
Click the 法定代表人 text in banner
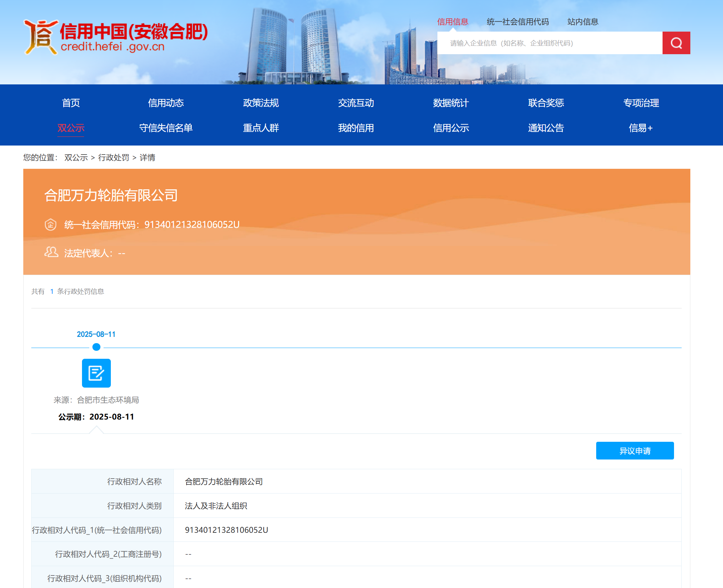pos(95,253)
